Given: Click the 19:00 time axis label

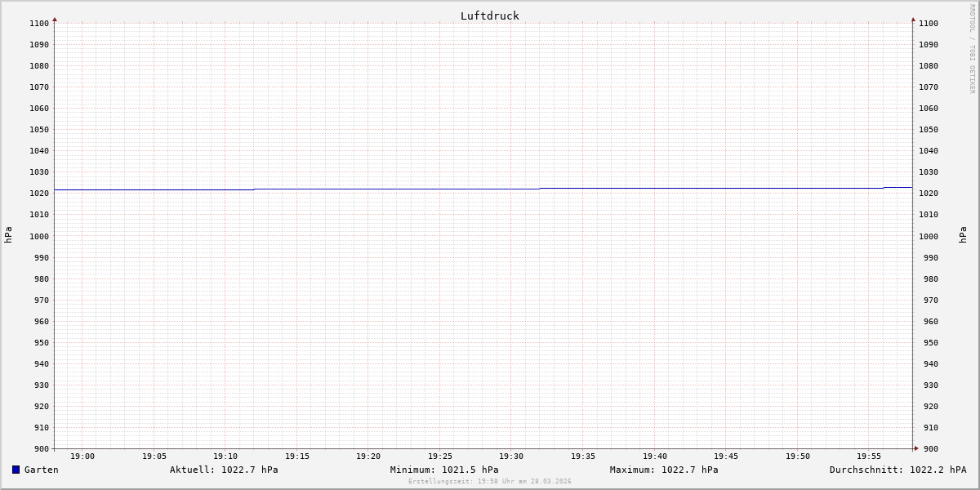Looking at the screenshot, I should tap(82, 457).
